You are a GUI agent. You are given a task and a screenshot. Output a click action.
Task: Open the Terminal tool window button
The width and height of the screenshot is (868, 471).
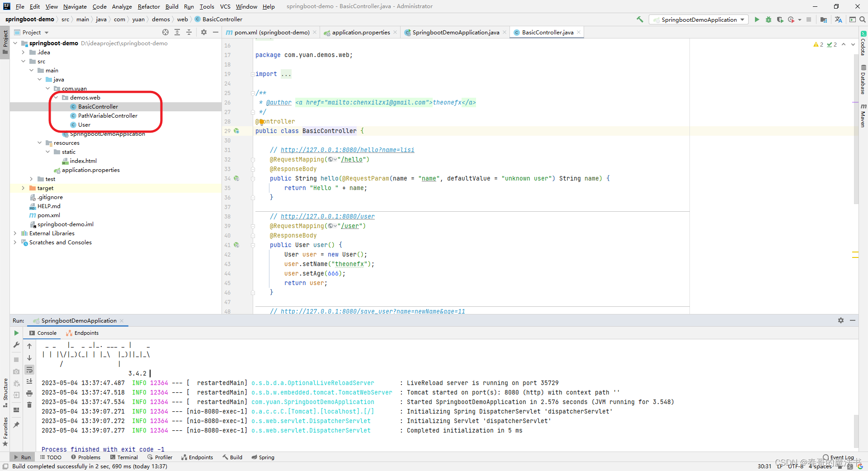tap(124, 457)
